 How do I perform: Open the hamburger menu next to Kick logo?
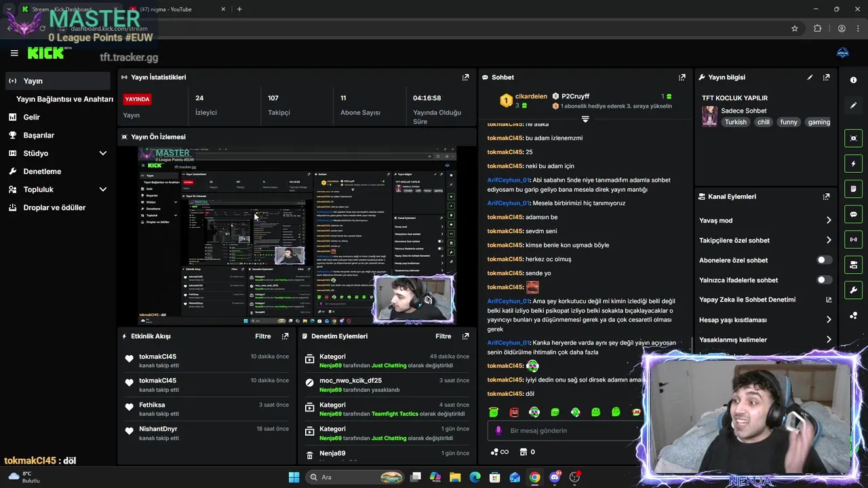coord(14,53)
